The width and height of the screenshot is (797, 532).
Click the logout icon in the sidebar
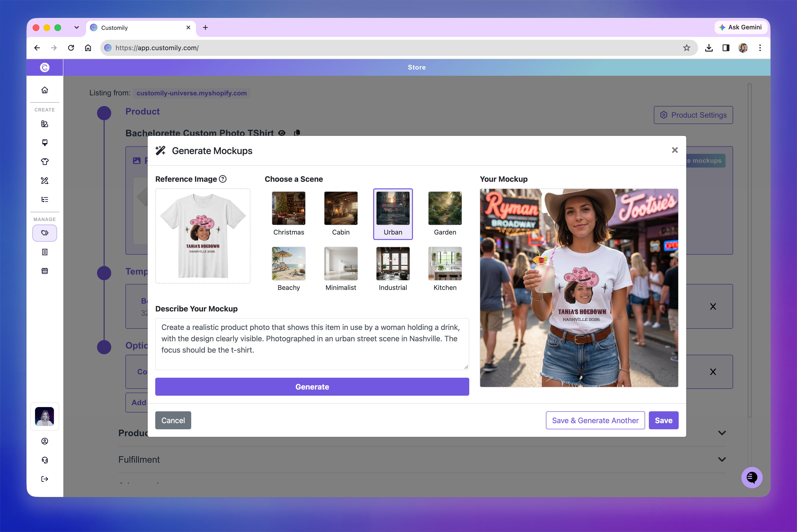[44, 479]
